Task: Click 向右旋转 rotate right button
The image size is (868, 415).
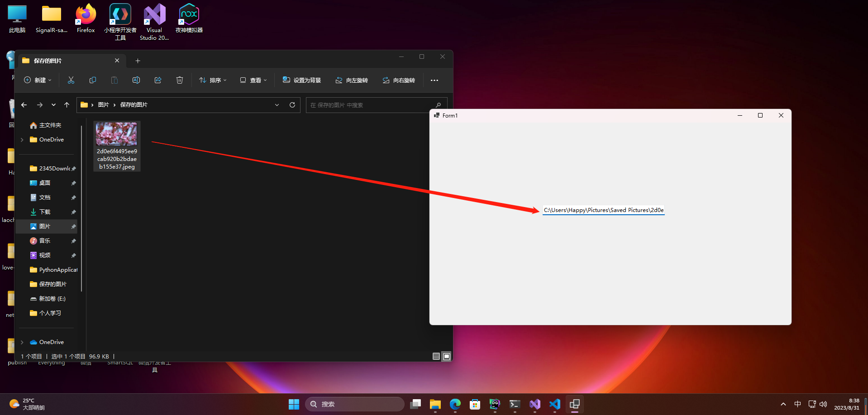Action: [399, 80]
